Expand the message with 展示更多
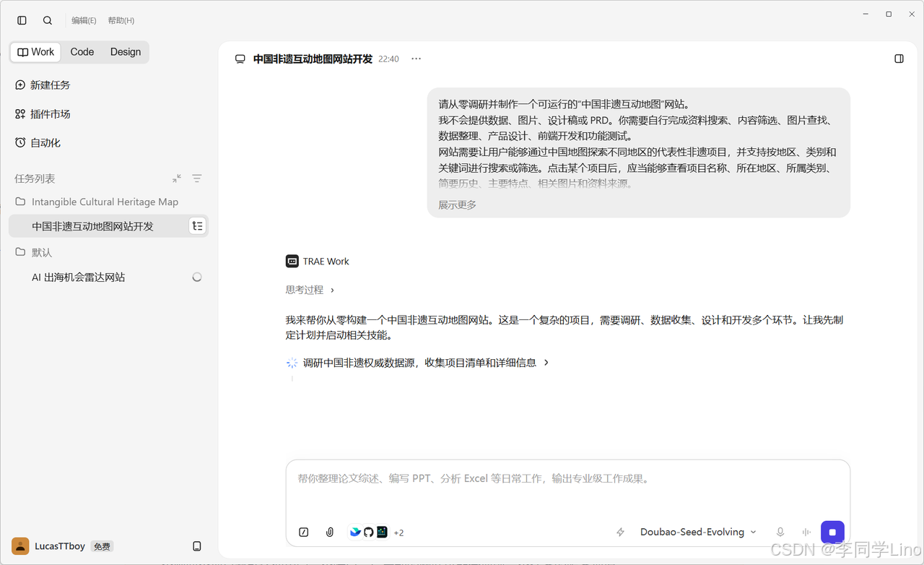 pyautogui.click(x=458, y=205)
